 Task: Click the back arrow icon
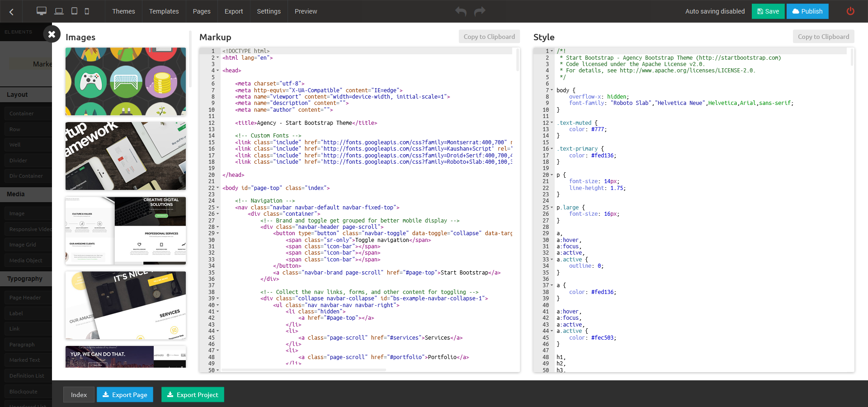point(12,12)
